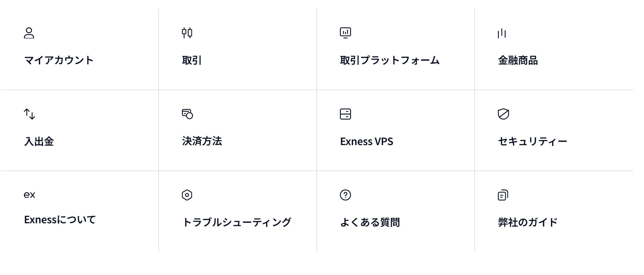Select the 決済方法 category link
The width and height of the screenshot is (644, 275).
pos(202,141)
